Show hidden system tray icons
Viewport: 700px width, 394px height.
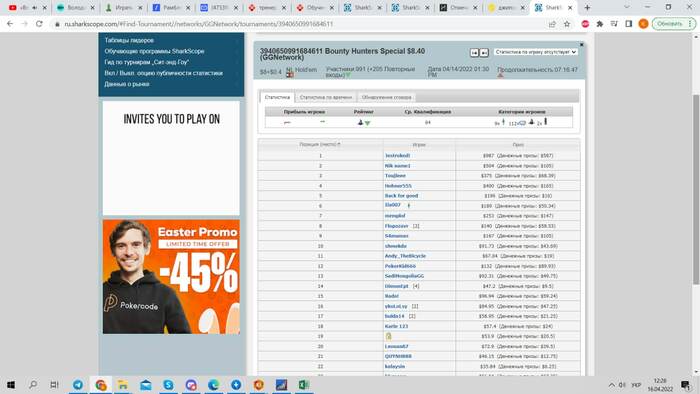pos(611,385)
